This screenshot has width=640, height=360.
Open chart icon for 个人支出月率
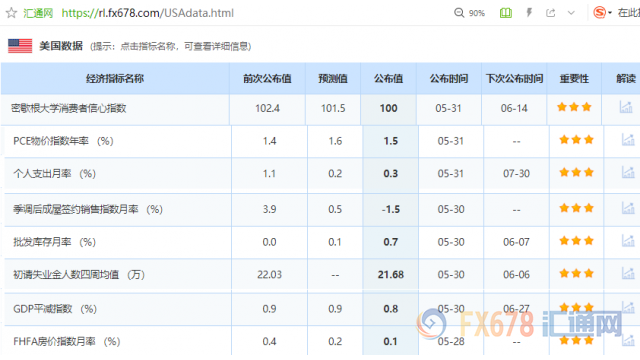pos(628,173)
